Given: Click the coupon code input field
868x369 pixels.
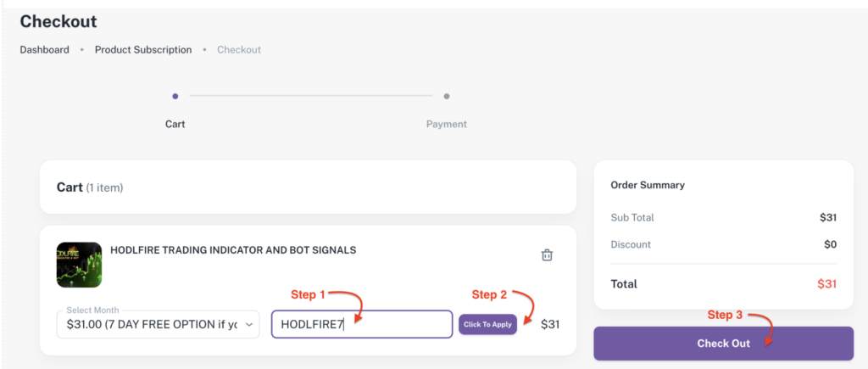Looking at the screenshot, I should pyautogui.click(x=362, y=324).
